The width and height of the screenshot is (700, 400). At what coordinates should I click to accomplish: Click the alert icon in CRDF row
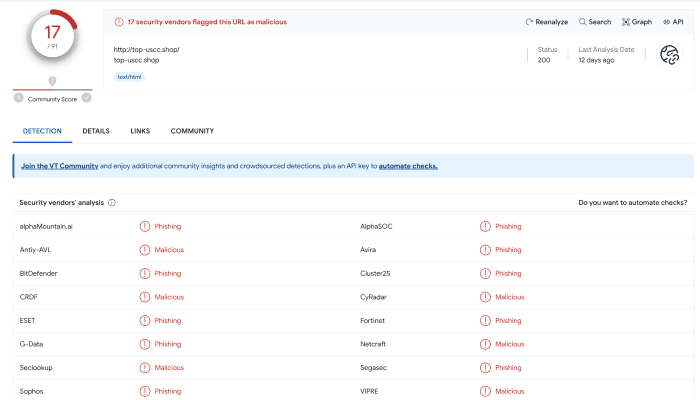pos(145,297)
